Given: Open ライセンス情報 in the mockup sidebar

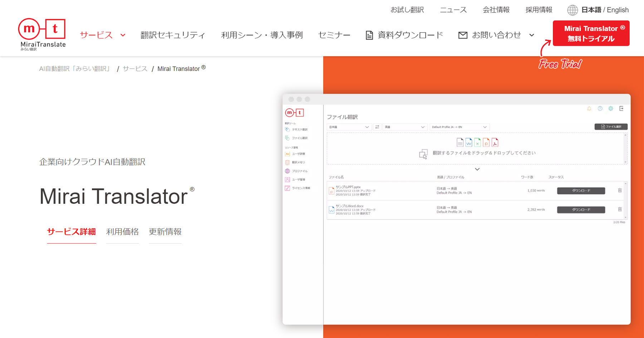Looking at the screenshot, I should click(x=298, y=188).
